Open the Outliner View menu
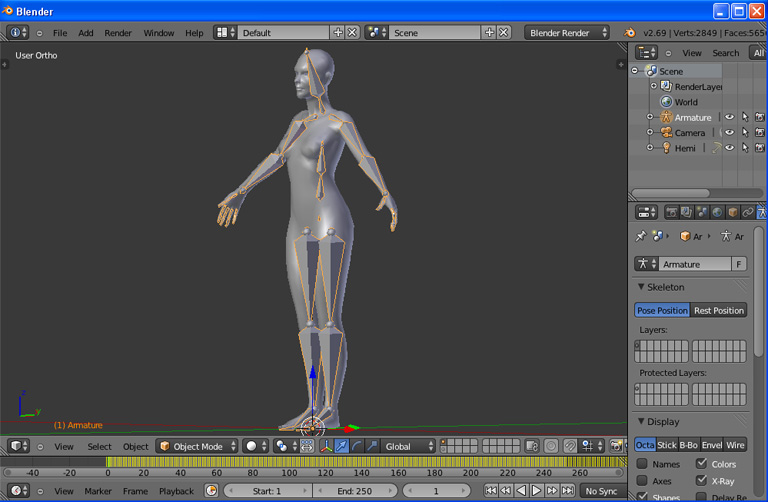 pyautogui.click(x=692, y=53)
